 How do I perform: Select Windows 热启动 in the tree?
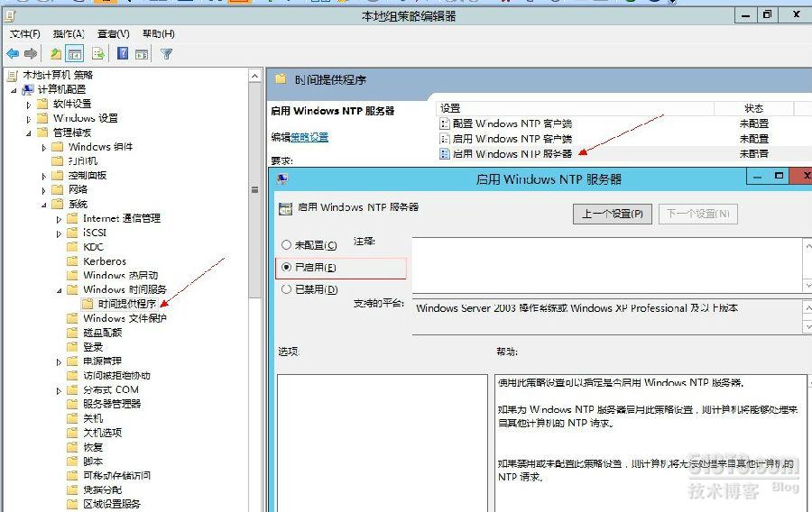pos(120,275)
